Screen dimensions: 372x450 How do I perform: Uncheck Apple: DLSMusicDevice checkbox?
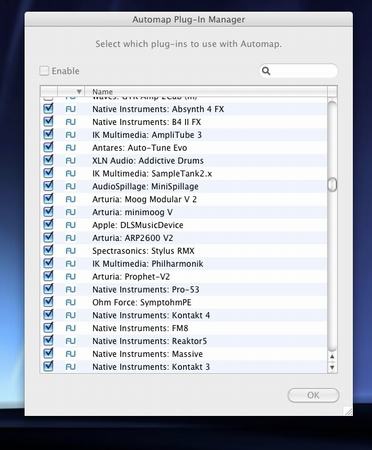48,224
